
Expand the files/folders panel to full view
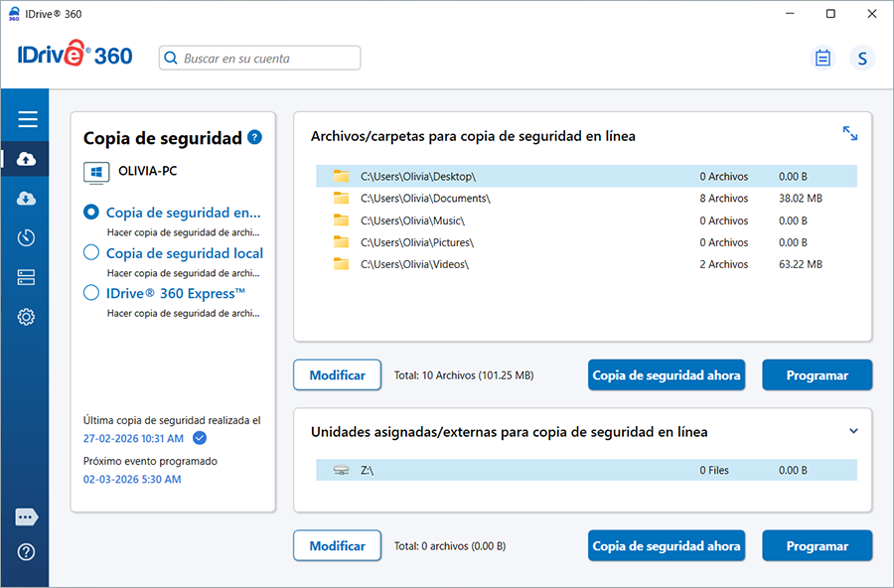[x=850, y=133]
